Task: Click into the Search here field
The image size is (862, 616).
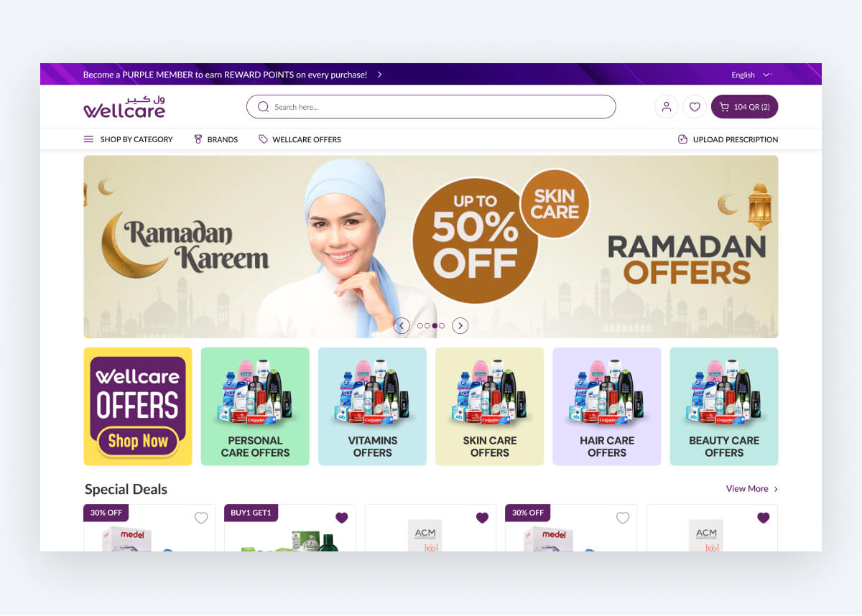Action: pyautogui.click(x=431, y=107)
